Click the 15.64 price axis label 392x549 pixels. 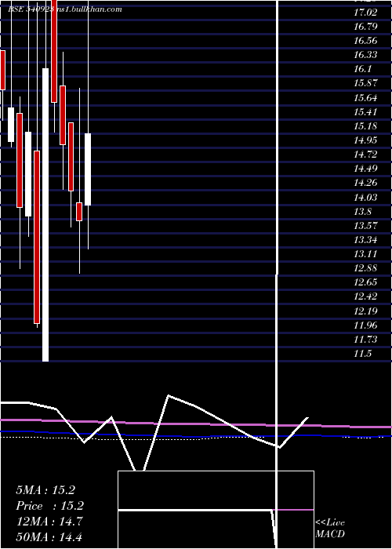click(x=365, y=98)
